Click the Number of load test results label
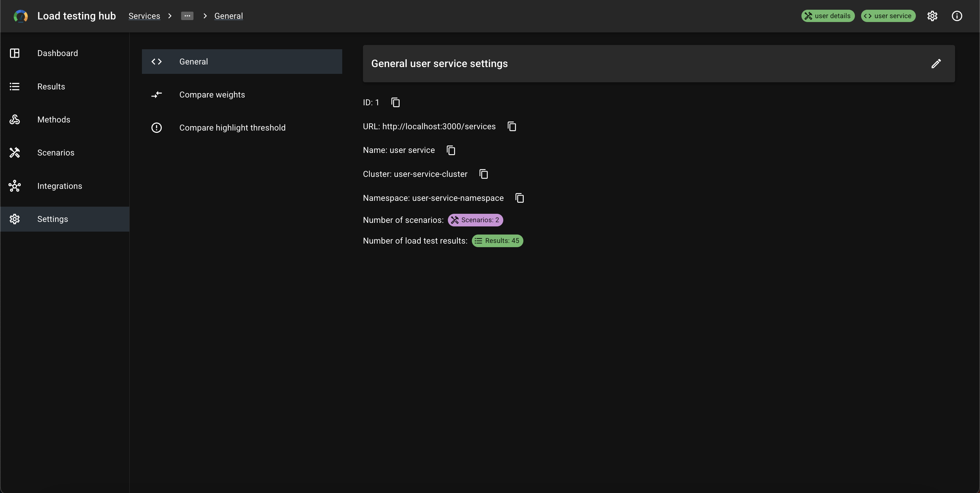The height and width of the screenshot is (493, 980). tap(415, 241)
